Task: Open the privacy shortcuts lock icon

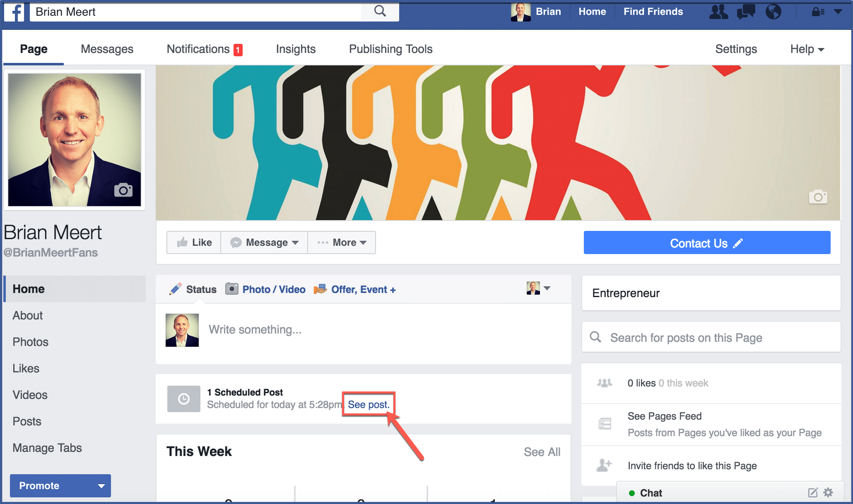Action: pyautogui.click(x=818, y=12)
